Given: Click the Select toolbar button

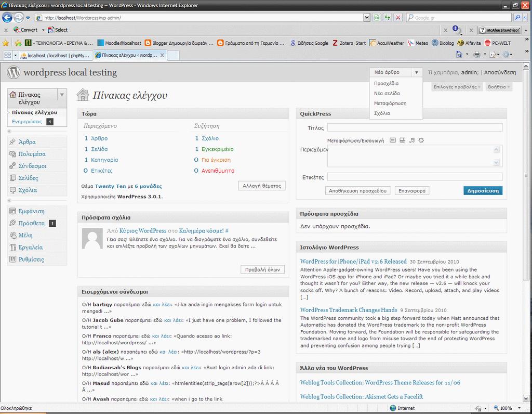Looking at the screenshot, I should 58,30.
